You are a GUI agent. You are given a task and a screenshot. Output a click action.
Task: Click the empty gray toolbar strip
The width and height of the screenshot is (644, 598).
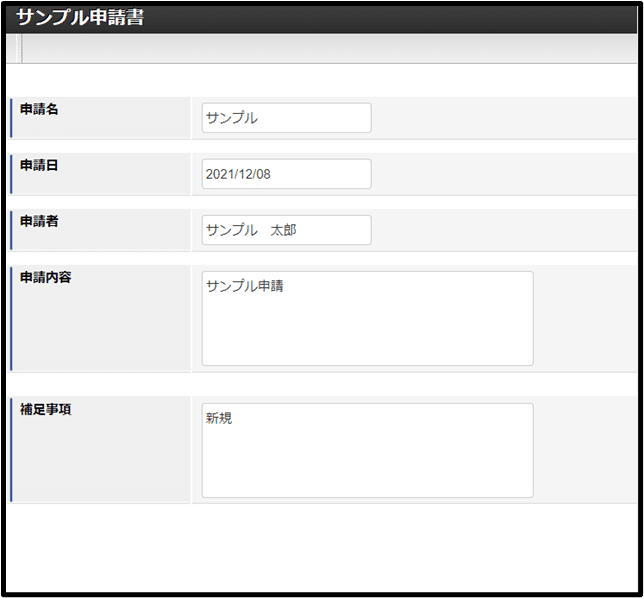(330, 48)
